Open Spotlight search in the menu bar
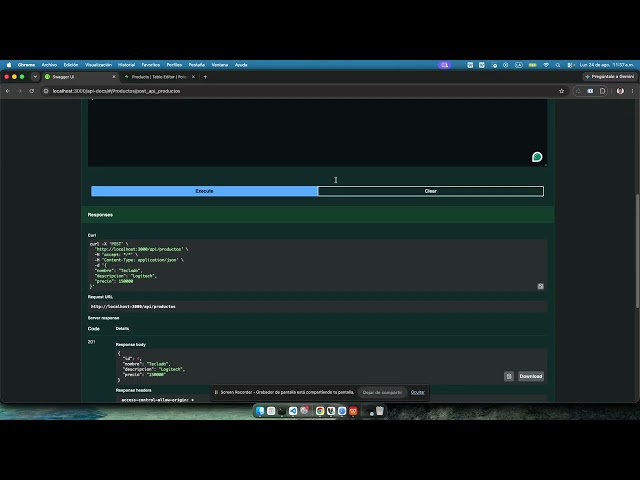The height and width of the screenshot is (480, 640). click(x=558, y=65)
